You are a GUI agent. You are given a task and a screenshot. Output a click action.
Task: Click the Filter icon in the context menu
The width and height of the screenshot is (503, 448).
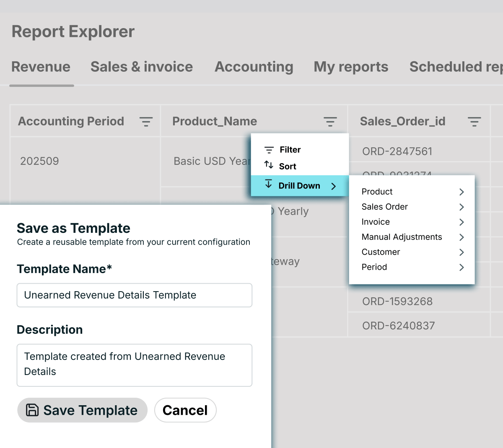click(x=269, y=149)
